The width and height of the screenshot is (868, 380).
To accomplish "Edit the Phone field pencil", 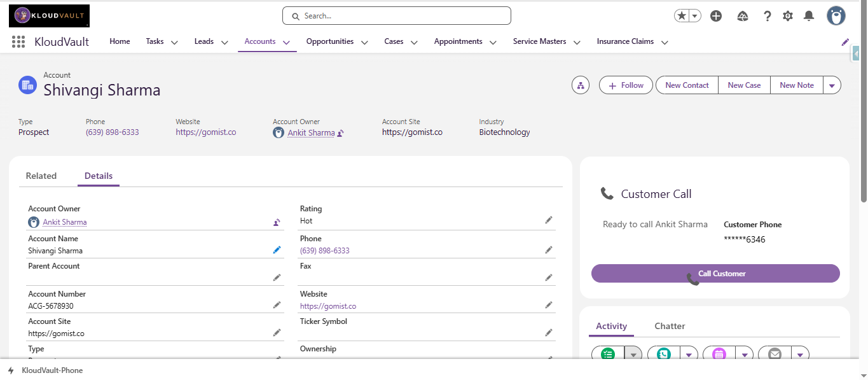I will pos(549,250).
